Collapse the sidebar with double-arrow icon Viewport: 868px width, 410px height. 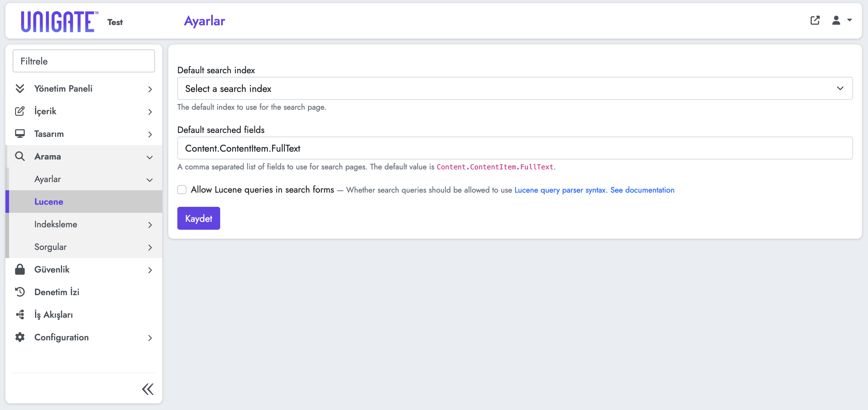pyautogui.click(x=147, y=389)
